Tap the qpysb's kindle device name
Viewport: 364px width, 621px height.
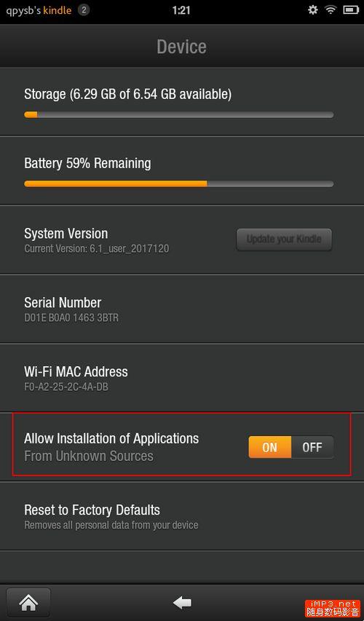tap(39, 10)
